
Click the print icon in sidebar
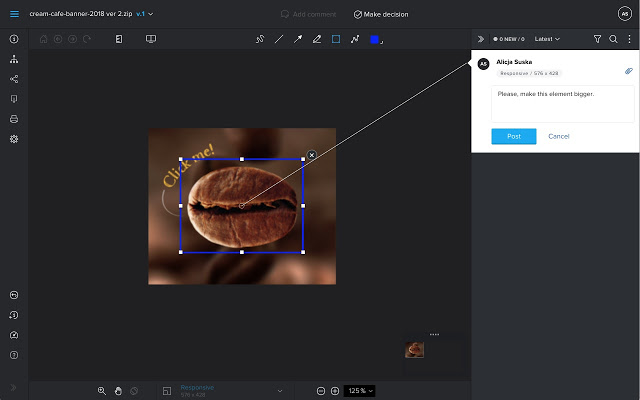coord(14,118)
